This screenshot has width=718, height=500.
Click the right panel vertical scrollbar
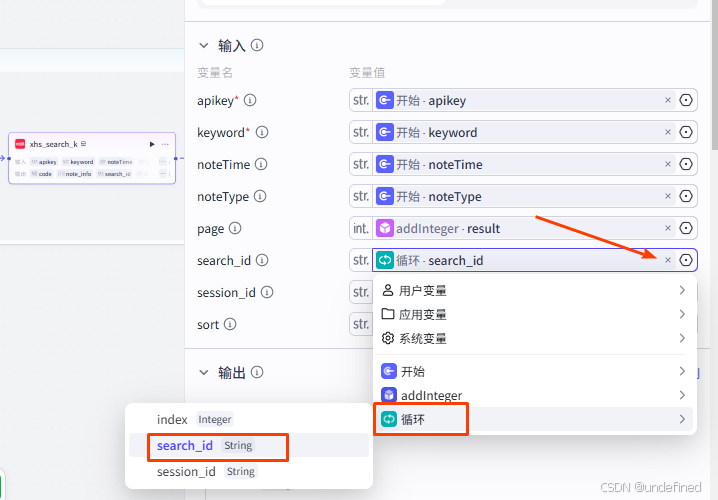(x=714, y=73)
